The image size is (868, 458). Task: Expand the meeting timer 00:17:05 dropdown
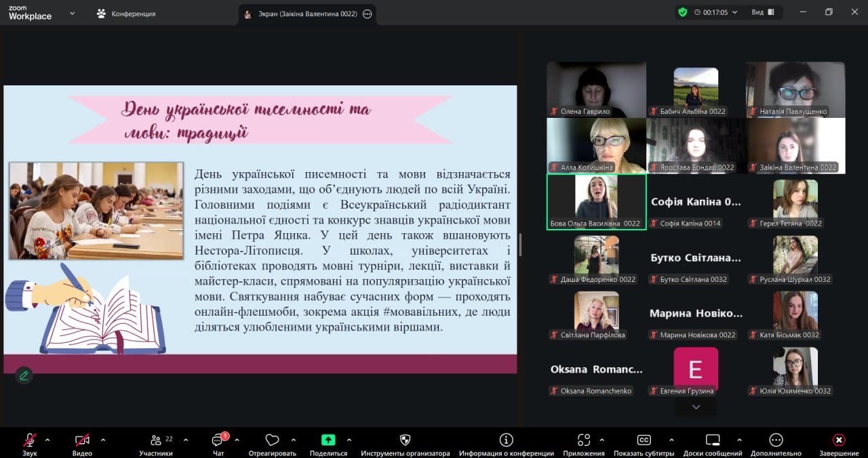click(734, 12)
